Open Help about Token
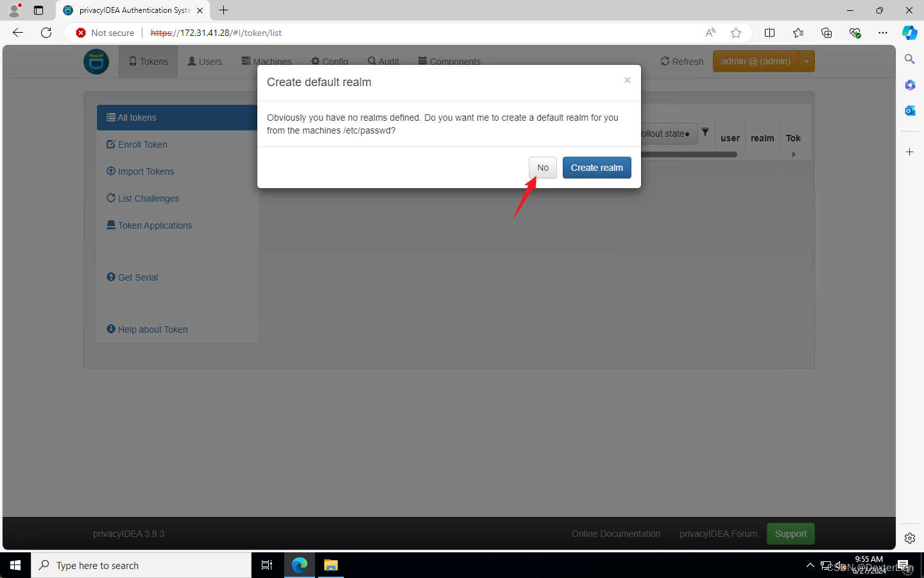924x578 pixels. pos(147,329)
